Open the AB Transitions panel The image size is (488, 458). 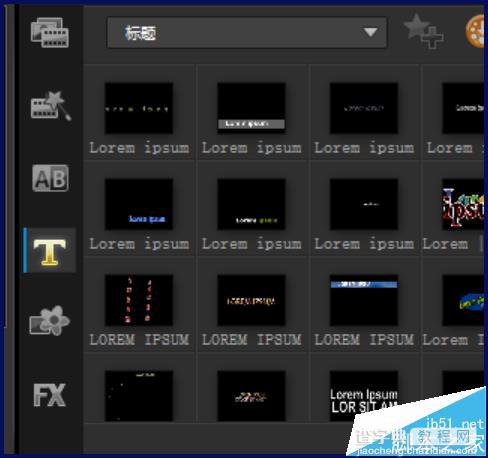[50, 178]
